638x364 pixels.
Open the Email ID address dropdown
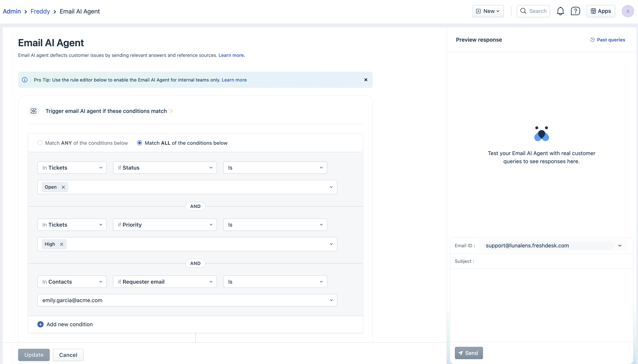click(619, 245)
